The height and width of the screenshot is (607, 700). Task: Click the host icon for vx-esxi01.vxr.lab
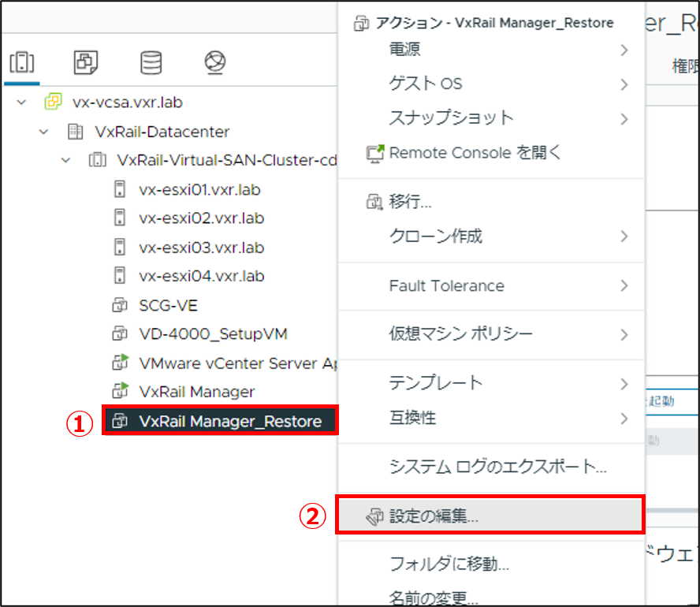pos(120,189)
